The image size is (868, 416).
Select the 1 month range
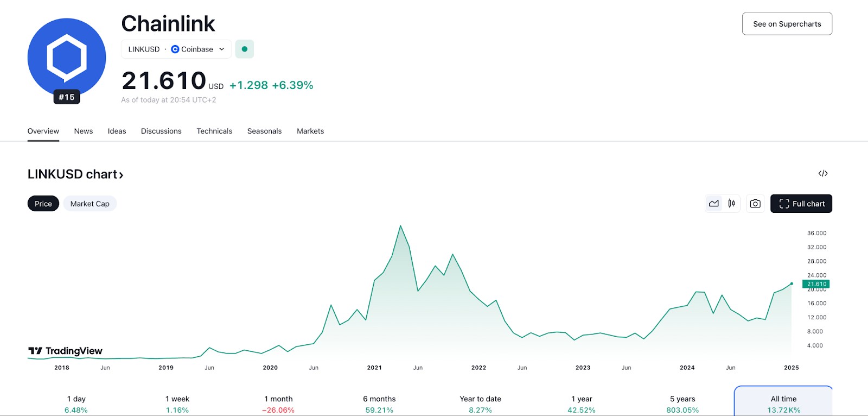(x=278, y=404)
